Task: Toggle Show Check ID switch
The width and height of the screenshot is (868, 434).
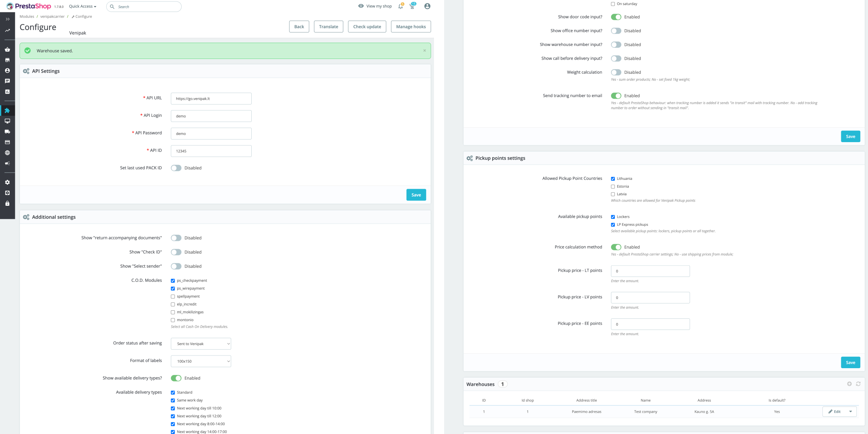Action: point(176,252)
